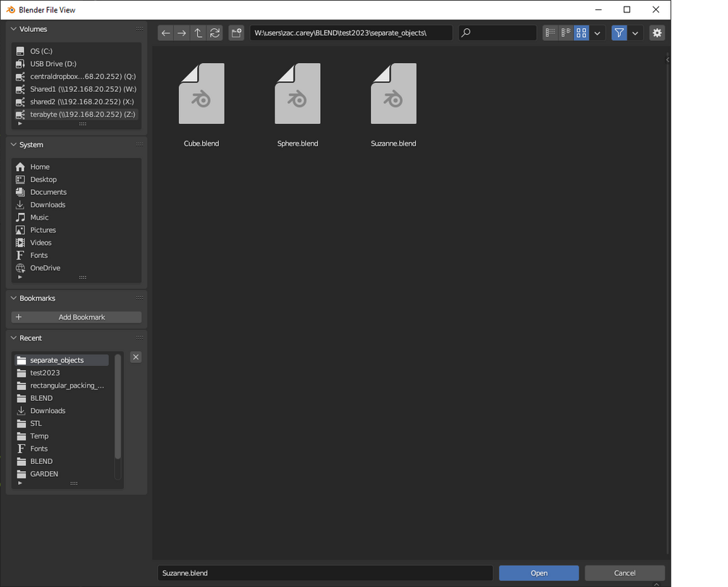Open filter settings dropdown arrow

[x=635, y=33]
